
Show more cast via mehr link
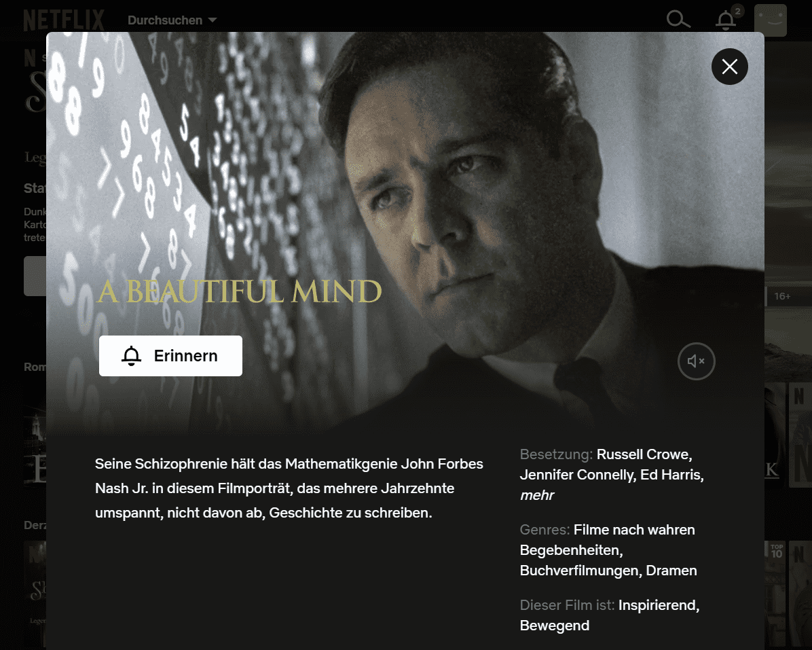click(x=536, y=495)
